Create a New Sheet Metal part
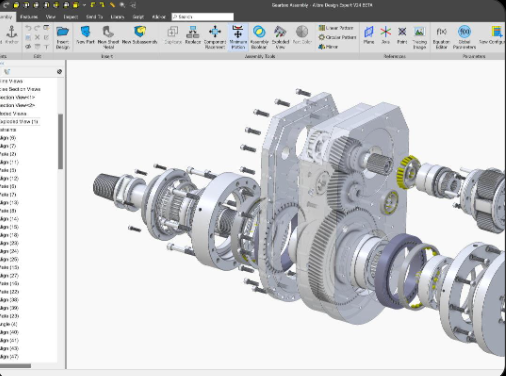 (108, 37)
